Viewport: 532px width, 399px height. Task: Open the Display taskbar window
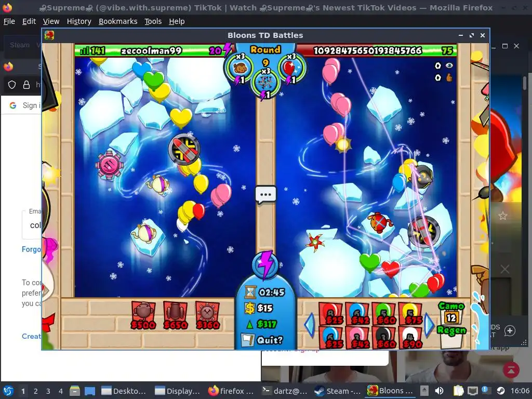tap(177, 391)
